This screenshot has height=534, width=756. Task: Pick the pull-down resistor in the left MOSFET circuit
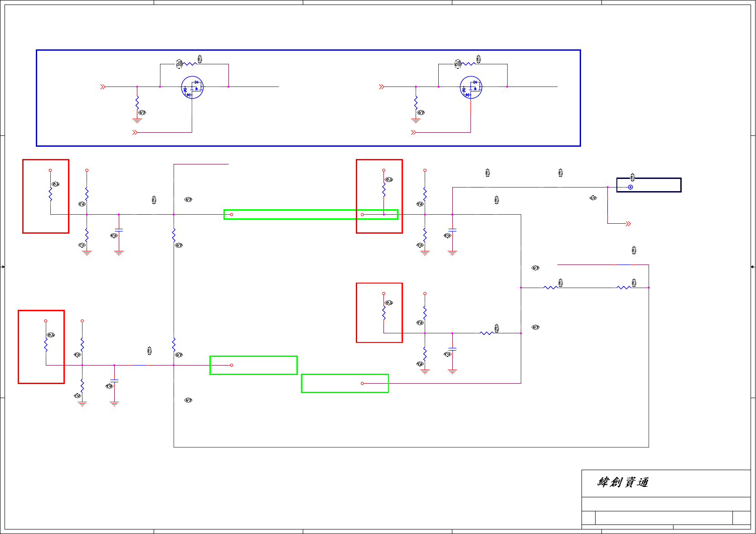[x=137, y=102]
